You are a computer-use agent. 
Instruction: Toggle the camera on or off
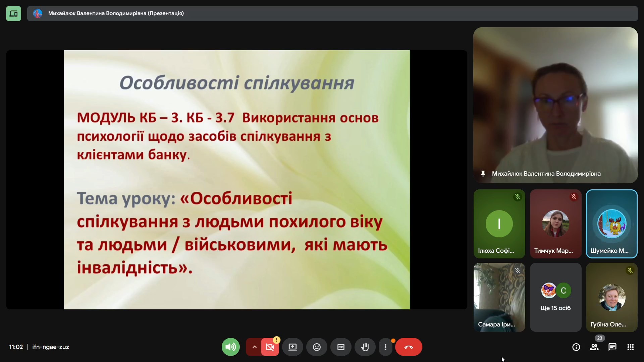270,347
